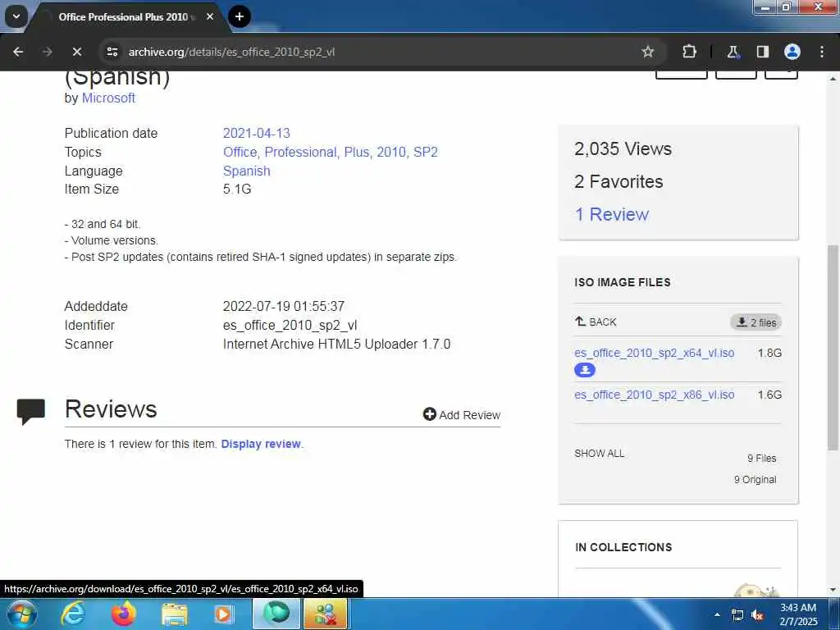Open the people-with-red-X taskbar app
The image size is (840, 630).
(x=325, y=614)
